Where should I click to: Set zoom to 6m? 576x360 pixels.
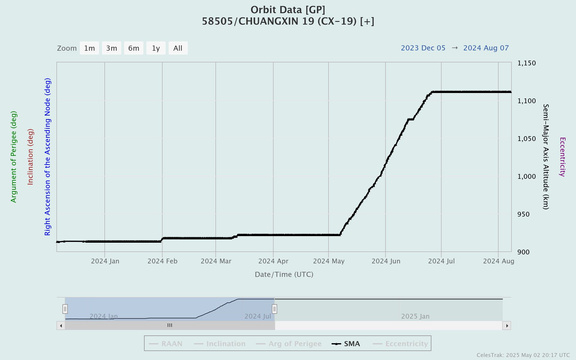pyautogui.click(x=134, y=48)
